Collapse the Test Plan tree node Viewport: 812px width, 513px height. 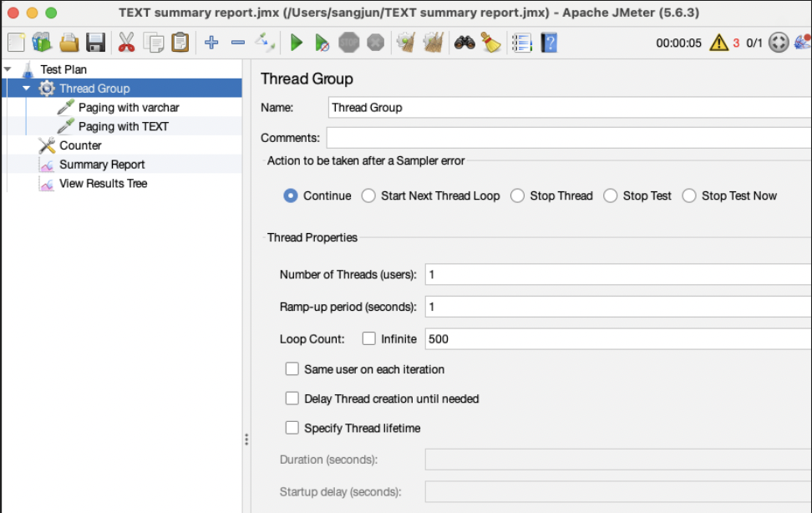(x=8, y=69)
